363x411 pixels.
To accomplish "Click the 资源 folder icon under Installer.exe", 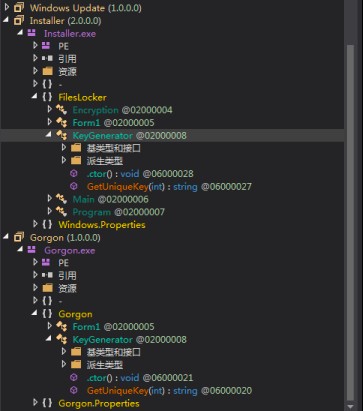I will click(47, 71).
